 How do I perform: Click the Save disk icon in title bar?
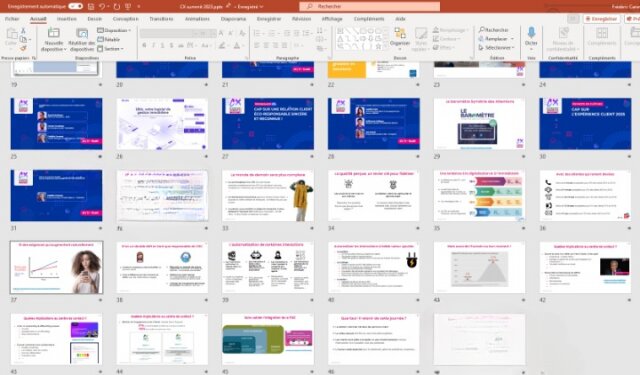(x=91, y=7)
